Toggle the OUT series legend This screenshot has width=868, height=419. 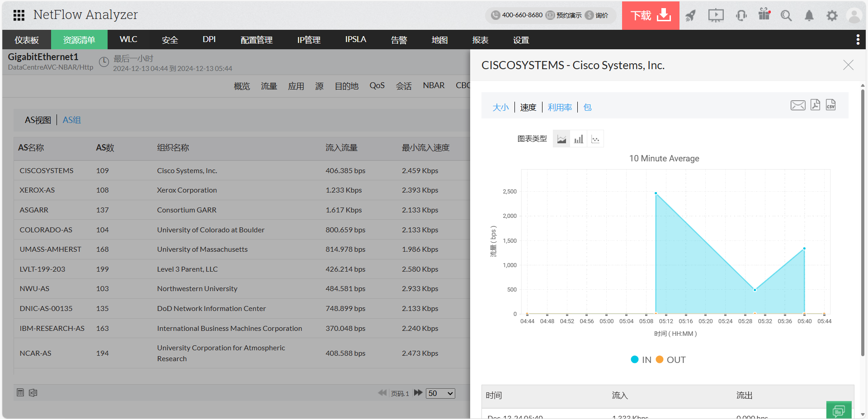click(671, 360)
